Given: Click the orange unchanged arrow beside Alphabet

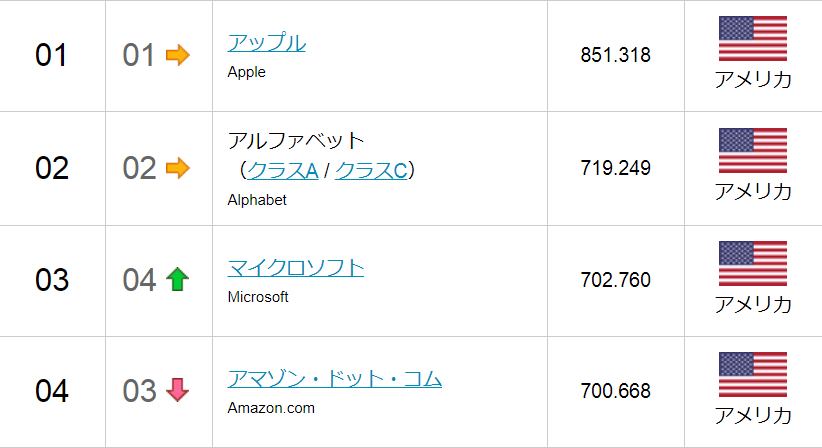Looking at the screenshot, I should coord(178,168).
